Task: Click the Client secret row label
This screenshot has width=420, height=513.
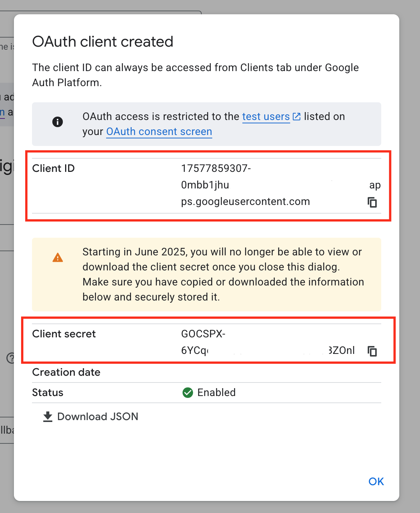Action: click(x=64, y=334)
